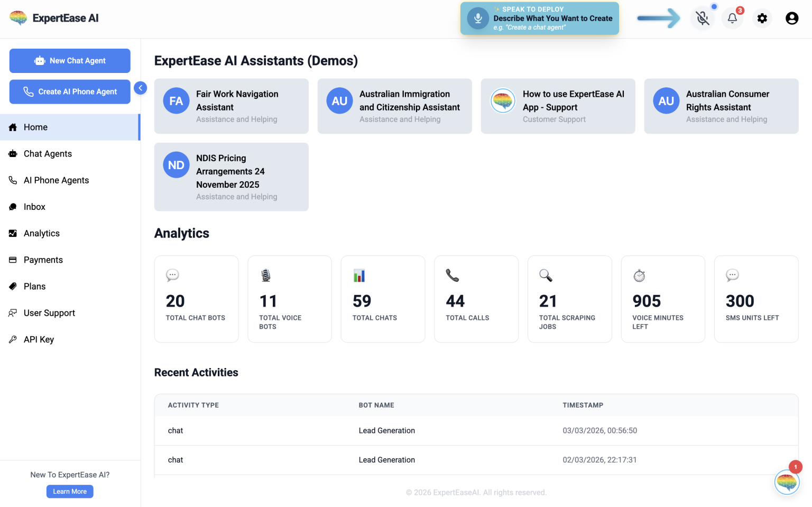Open AI Phone Agents page
Viewport: 812px width, 507px height.
(56, 180)
